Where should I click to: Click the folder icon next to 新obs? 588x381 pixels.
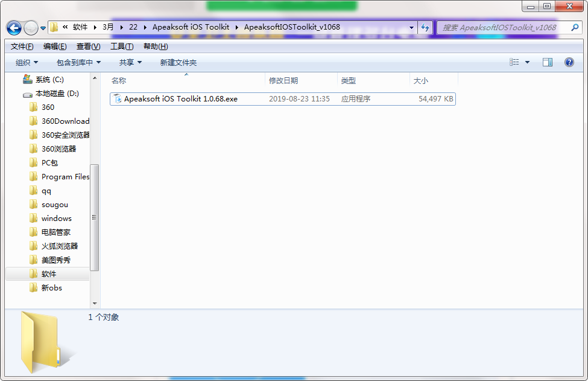[x=33, y=288]
